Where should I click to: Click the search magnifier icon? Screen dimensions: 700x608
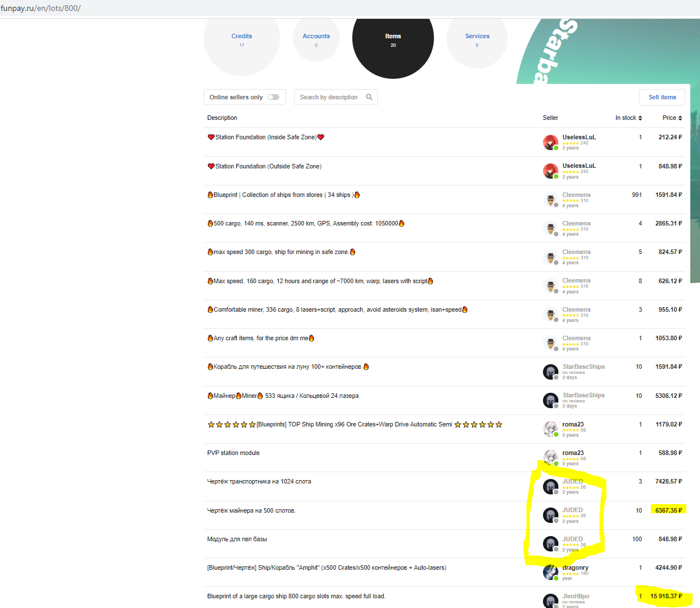click(369, 97)
